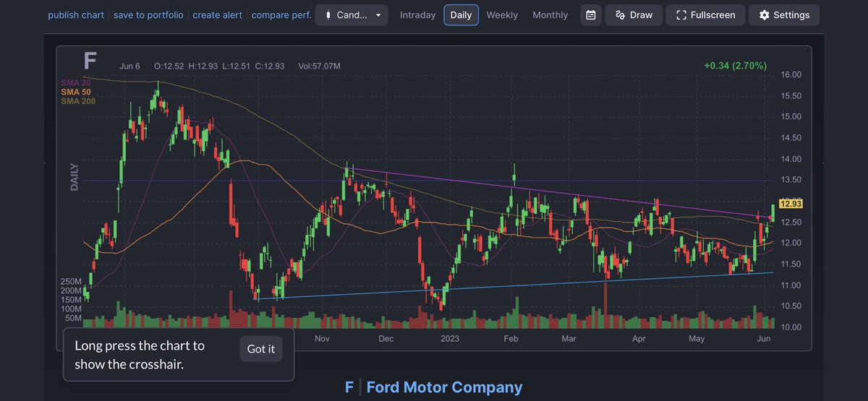Click the Feb label on time axis

tap(511, 338)
